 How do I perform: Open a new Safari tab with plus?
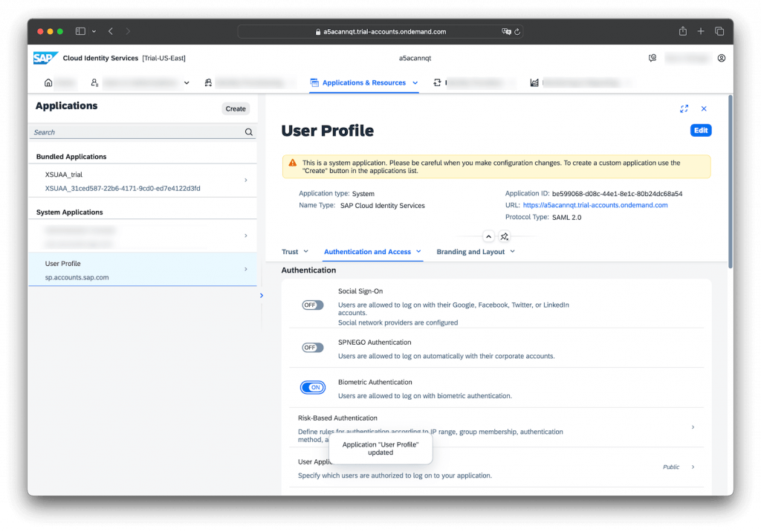coord(701,31)
